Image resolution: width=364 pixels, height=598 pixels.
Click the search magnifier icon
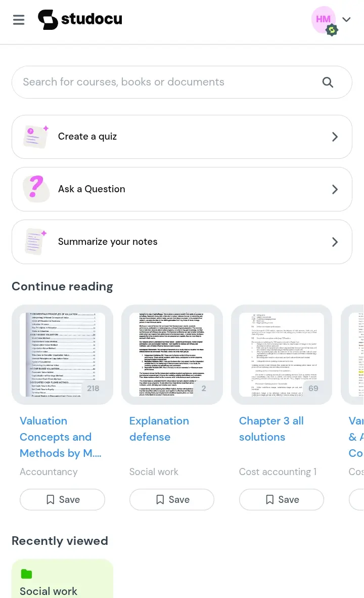[x=328, y=82]
